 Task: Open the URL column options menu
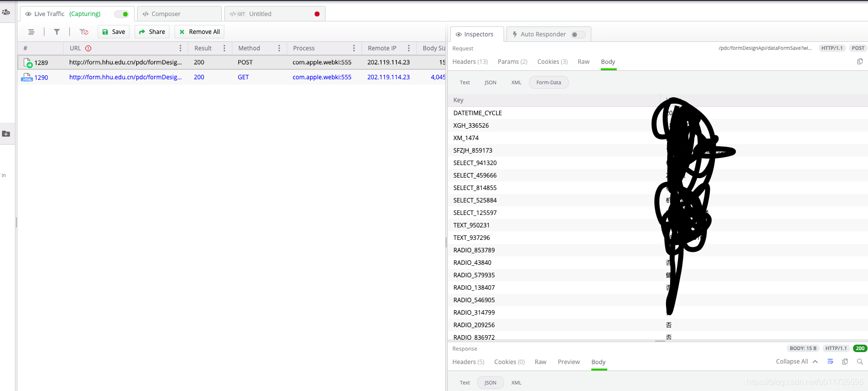180,48
